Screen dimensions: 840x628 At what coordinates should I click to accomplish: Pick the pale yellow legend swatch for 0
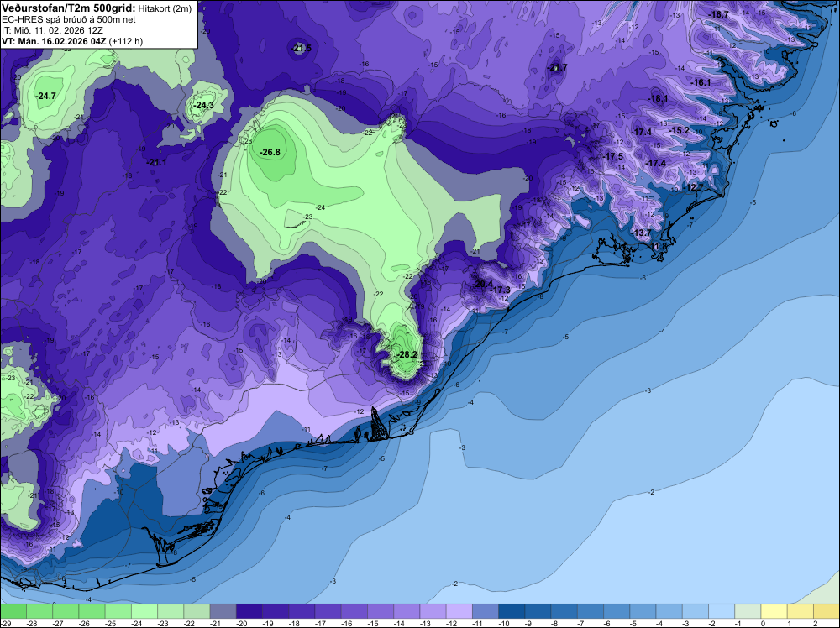tap(774, 611)
